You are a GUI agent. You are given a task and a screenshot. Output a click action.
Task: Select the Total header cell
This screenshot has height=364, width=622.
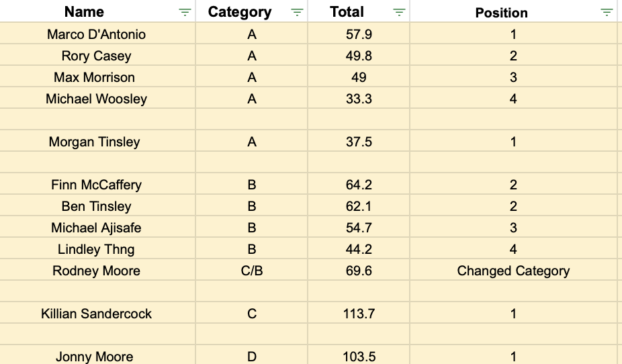pyautogui.click(x=359, y=11)
